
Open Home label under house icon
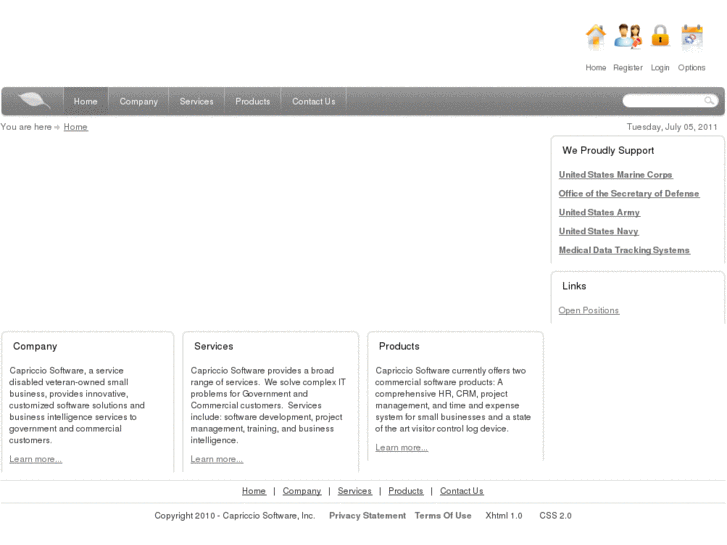[596, 68]
